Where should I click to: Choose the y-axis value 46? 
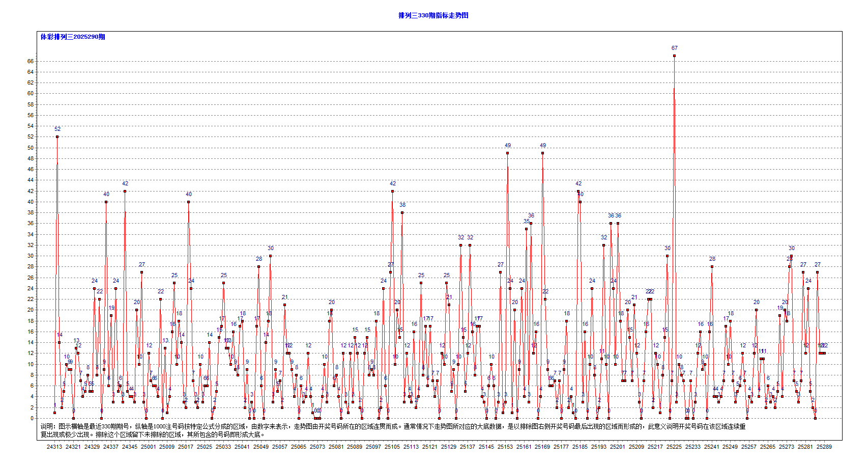(31, 169)
